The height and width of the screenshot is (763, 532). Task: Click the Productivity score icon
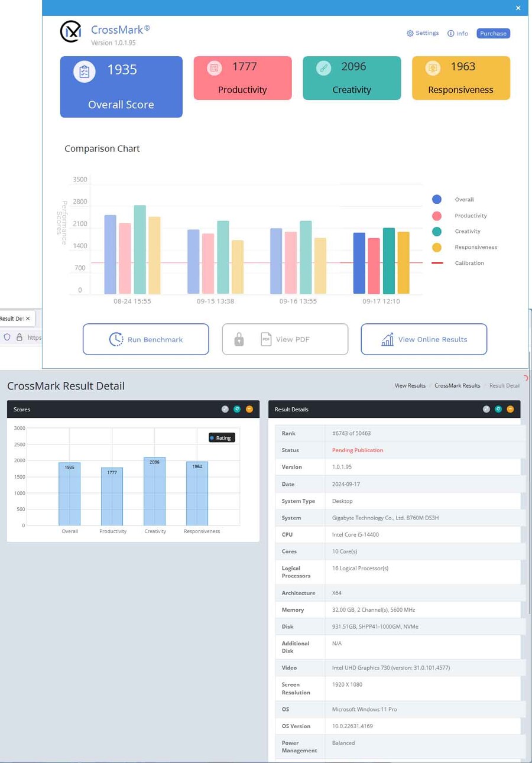click(x=214, y=68)
